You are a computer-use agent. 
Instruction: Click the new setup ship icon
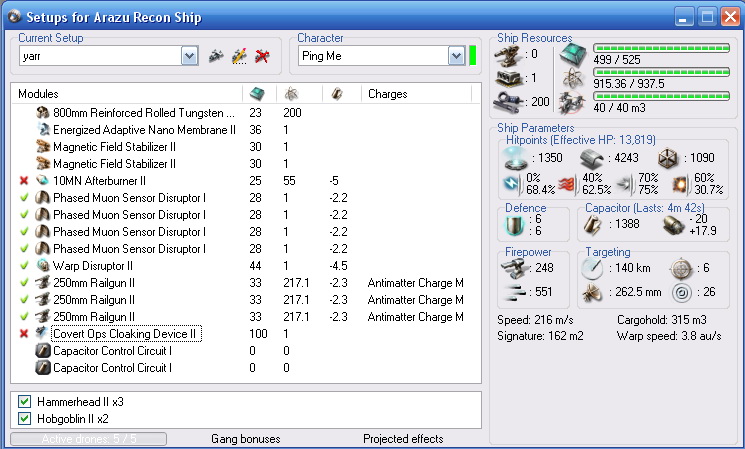pyautogui.click(x=216, y=56)
